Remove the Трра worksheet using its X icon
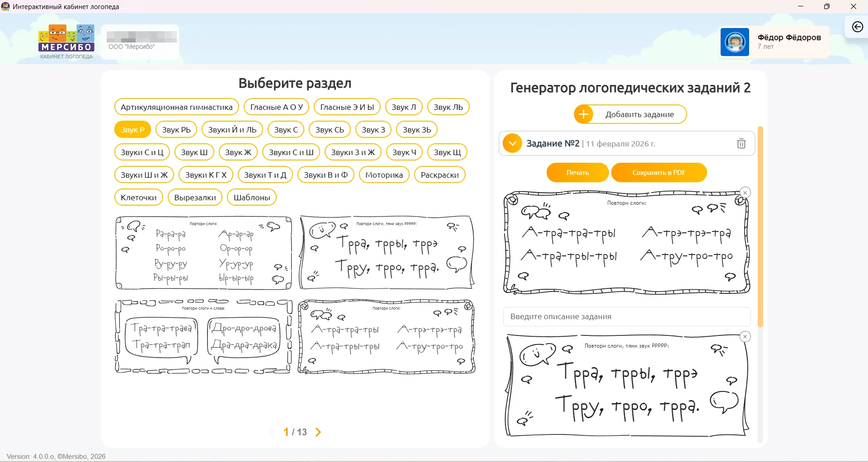The image size is (868, 462). point(745,337)
